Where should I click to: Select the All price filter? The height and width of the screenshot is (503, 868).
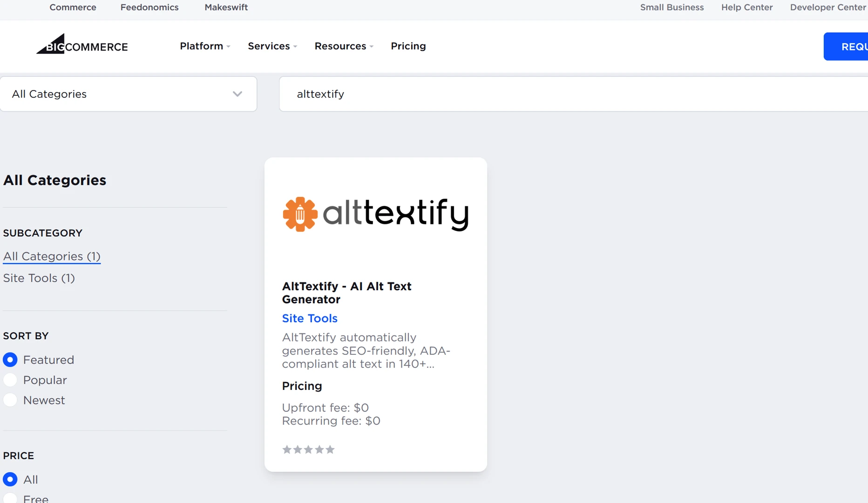pyautogui.click(x=10, y=479)
